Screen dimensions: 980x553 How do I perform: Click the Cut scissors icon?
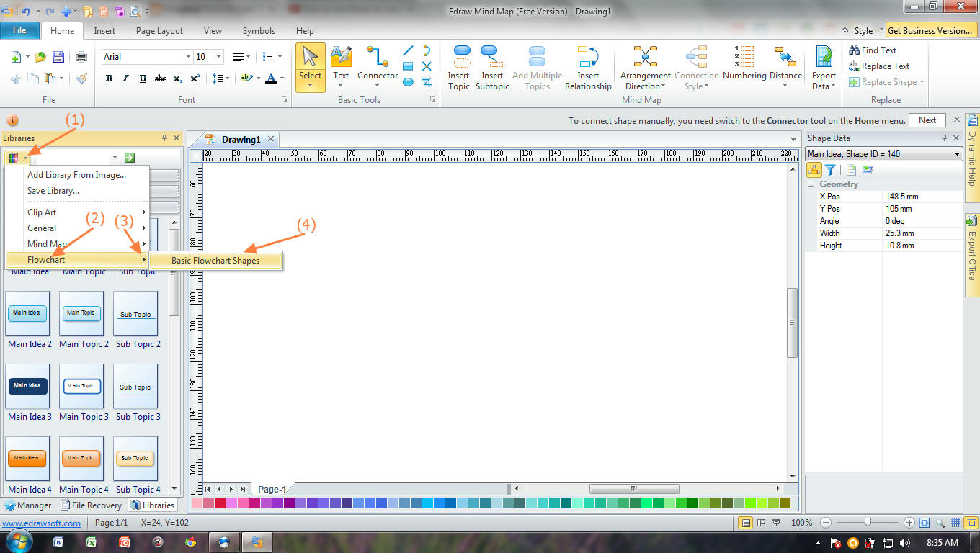coord(17,78)
